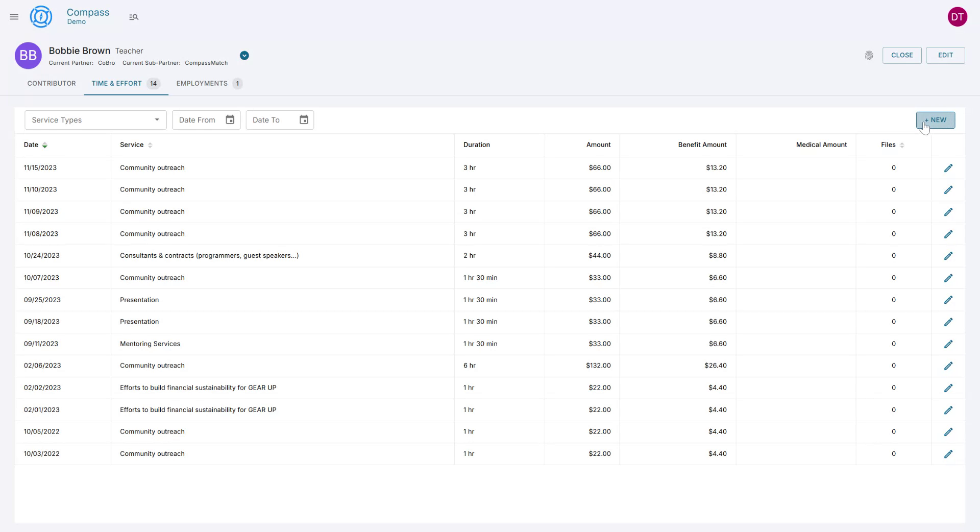The image size is (980, 532).
Task: Switch to the CONTRIBUTOR tab
Action: 52,83
